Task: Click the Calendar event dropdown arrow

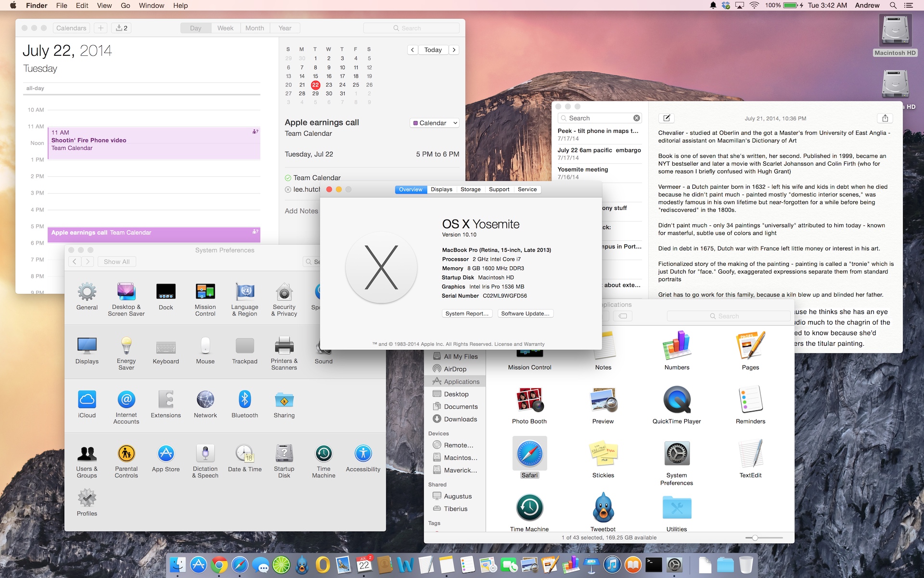Action: point(456,122)
